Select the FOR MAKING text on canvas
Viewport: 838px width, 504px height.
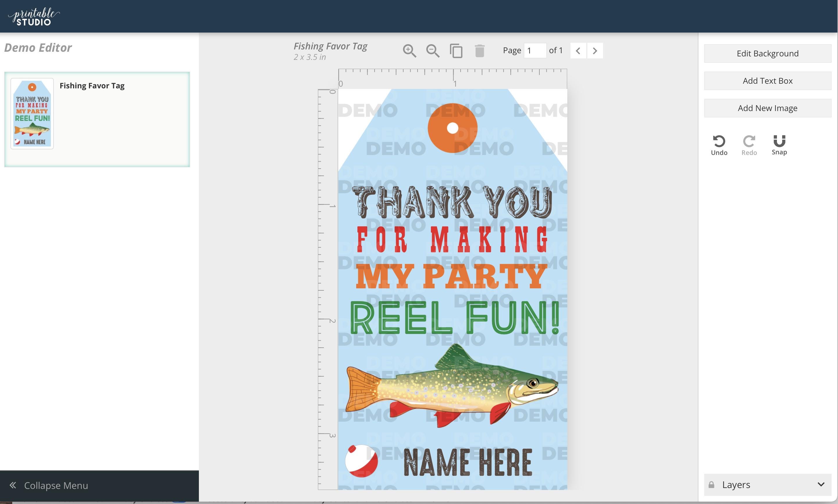tap(452, 240)
